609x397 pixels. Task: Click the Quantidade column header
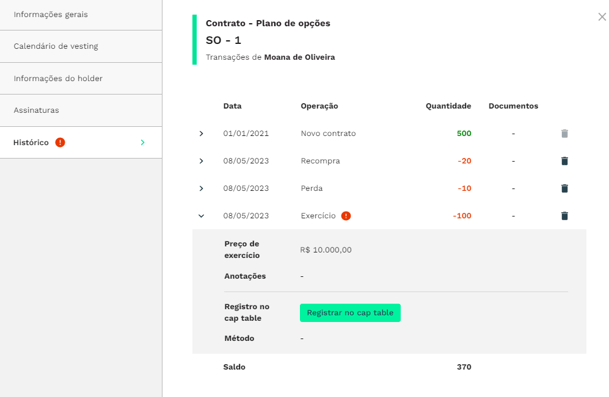(448, 106)
